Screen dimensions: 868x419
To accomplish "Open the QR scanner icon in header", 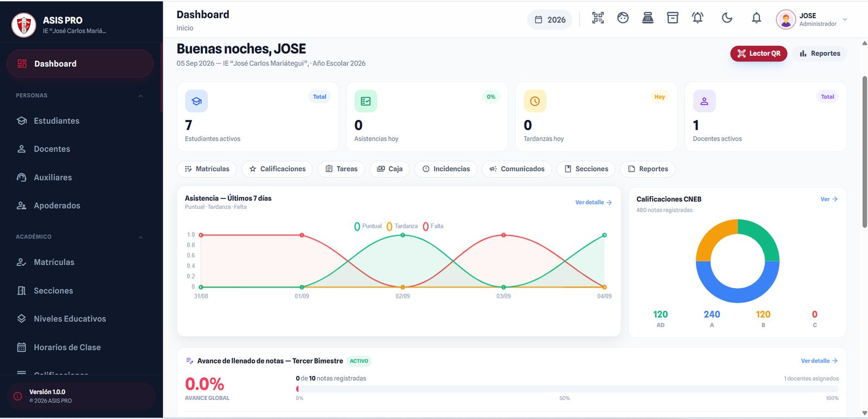I will pyautogui.click(x=598, y=18).
